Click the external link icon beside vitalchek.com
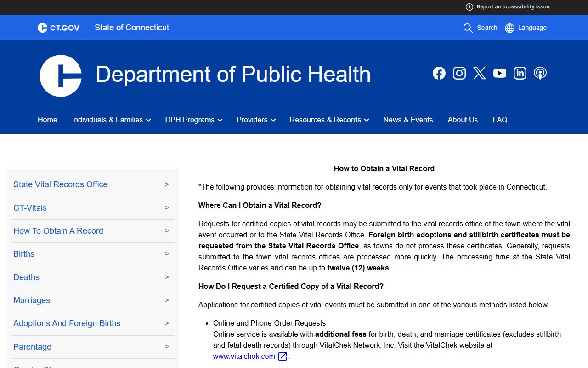The height and width of the screenshot is (368, 588). point(283,356)
